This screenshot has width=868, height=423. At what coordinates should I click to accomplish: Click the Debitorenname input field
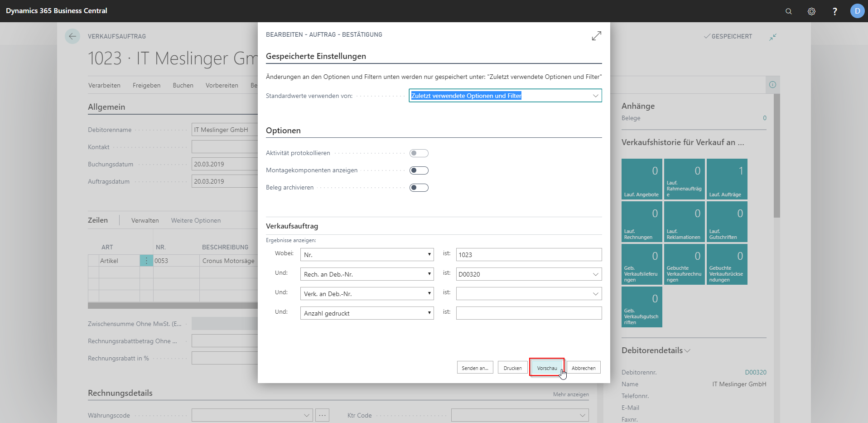click(x=225, y=130)
